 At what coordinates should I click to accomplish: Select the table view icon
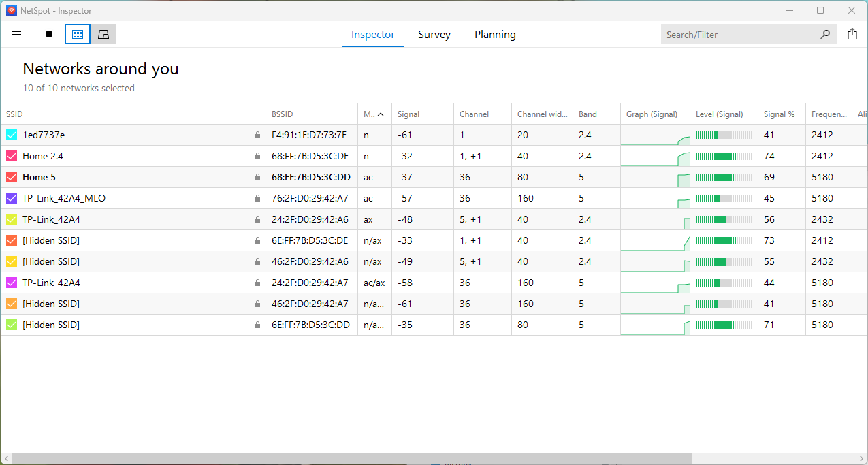pyautogui.click(x=77, y=33)
